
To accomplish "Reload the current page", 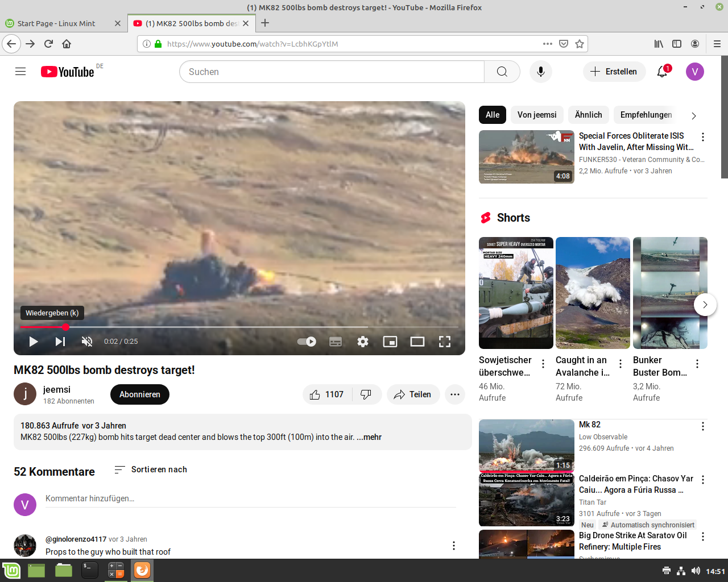I will pos(48,44).
